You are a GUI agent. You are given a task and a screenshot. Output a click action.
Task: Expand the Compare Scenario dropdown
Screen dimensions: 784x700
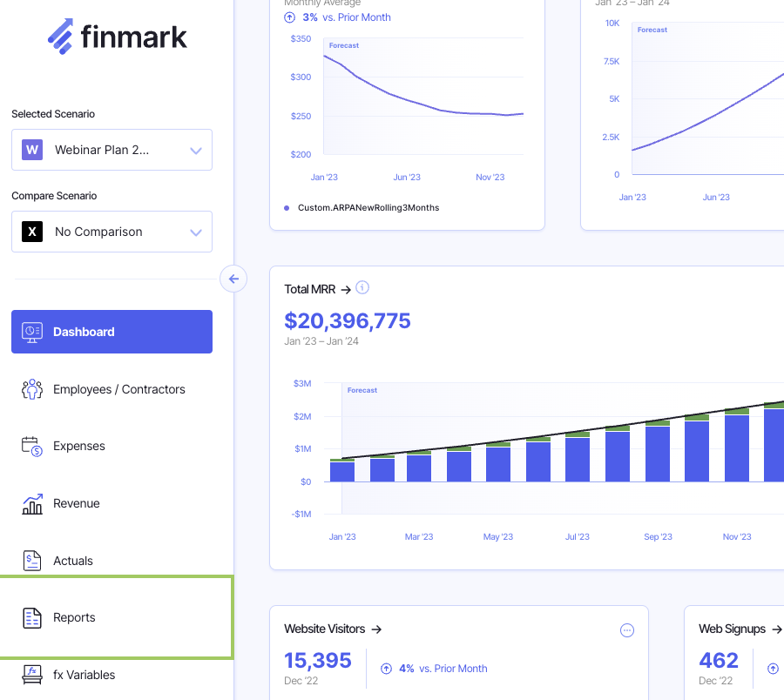click(195, 232)
